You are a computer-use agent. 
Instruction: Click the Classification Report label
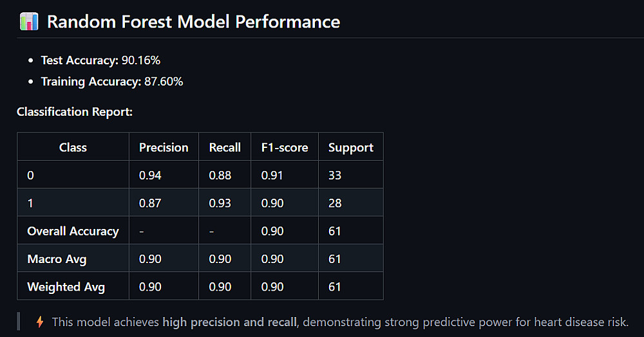pyautogui.click(x=75, y=112)
